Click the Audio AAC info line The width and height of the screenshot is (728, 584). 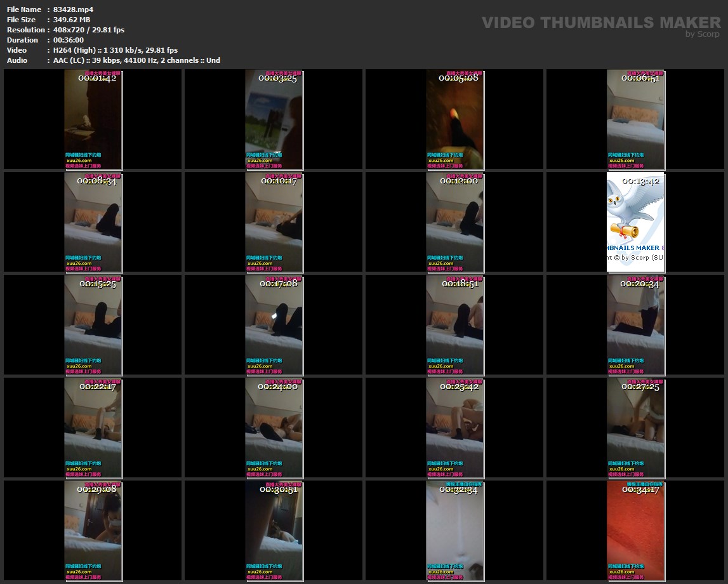coord(136,60)
